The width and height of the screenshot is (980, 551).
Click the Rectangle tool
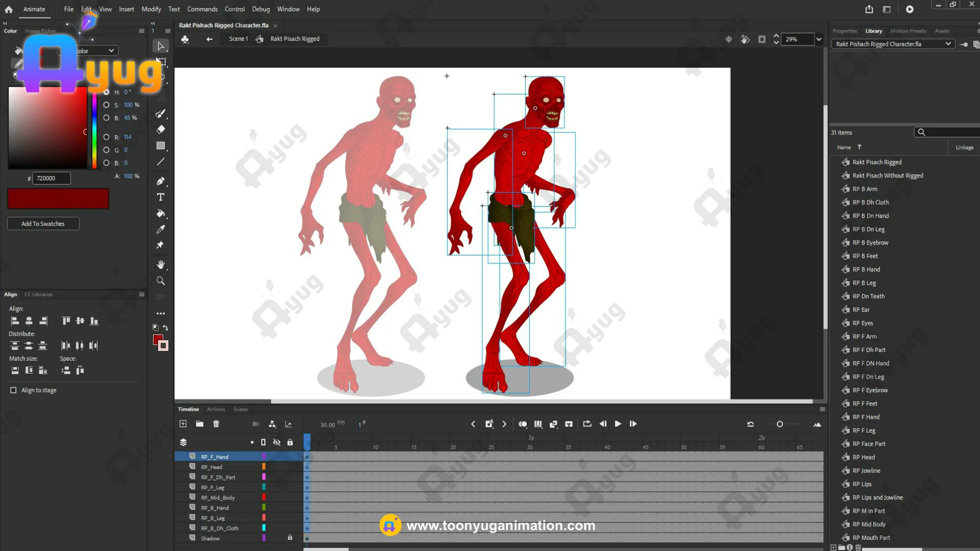[x=160, y=146]
